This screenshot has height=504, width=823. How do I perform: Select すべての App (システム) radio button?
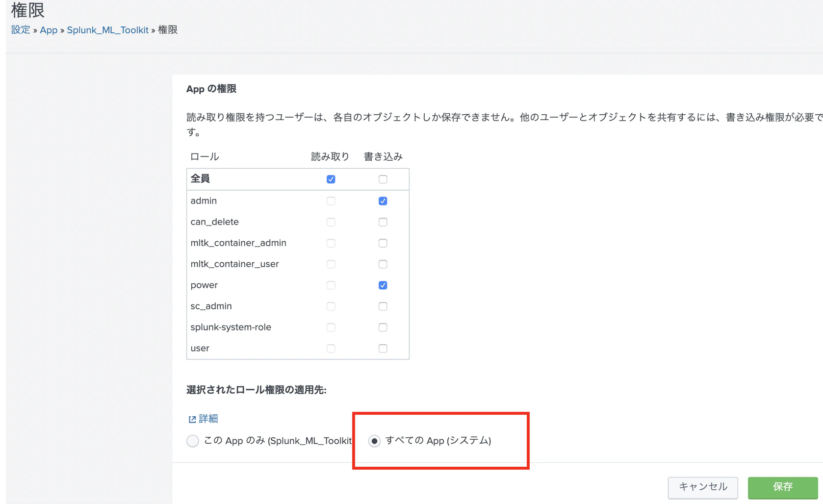(374, 441)
